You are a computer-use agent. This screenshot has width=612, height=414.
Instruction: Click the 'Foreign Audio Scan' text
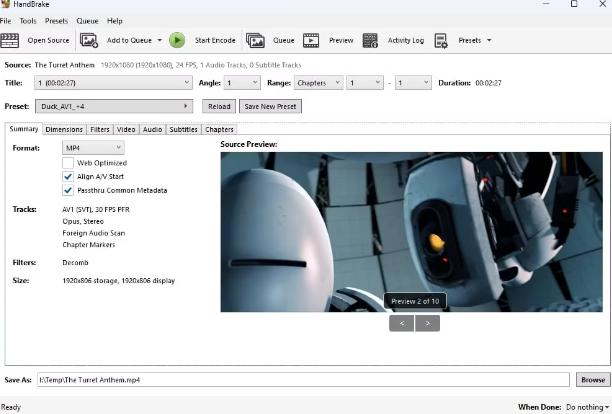pyautogui.click(x=94, y=233)
